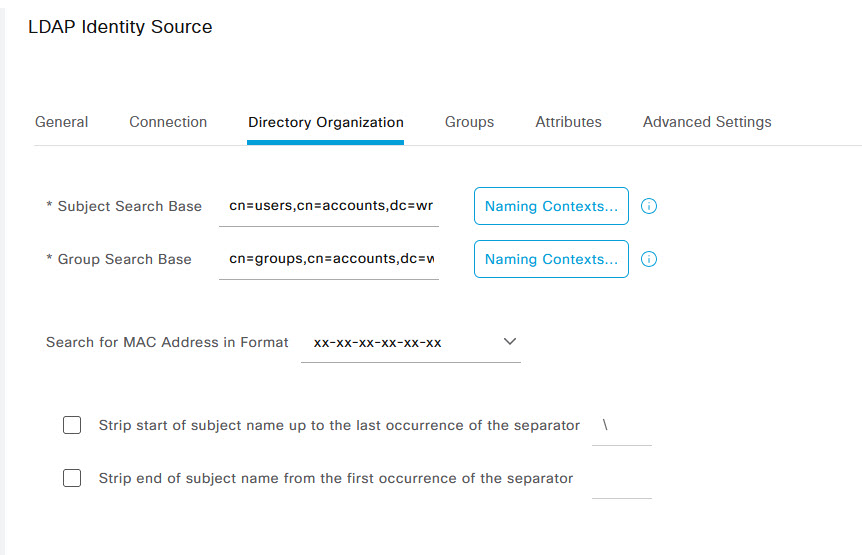Enable strip start of subject name checkbox
Image resolution: width=862 pixels, height=555 pixels.
[x=72, y=425]
